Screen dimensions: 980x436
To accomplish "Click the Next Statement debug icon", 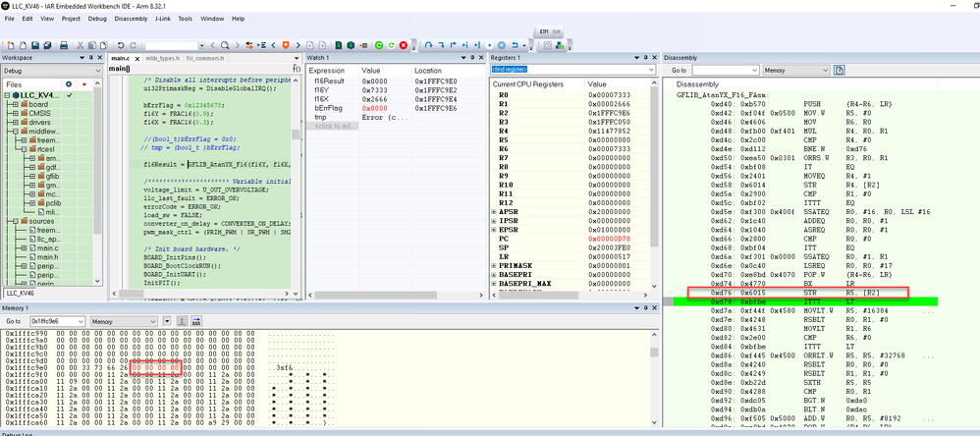I will [x=465, y=45].
